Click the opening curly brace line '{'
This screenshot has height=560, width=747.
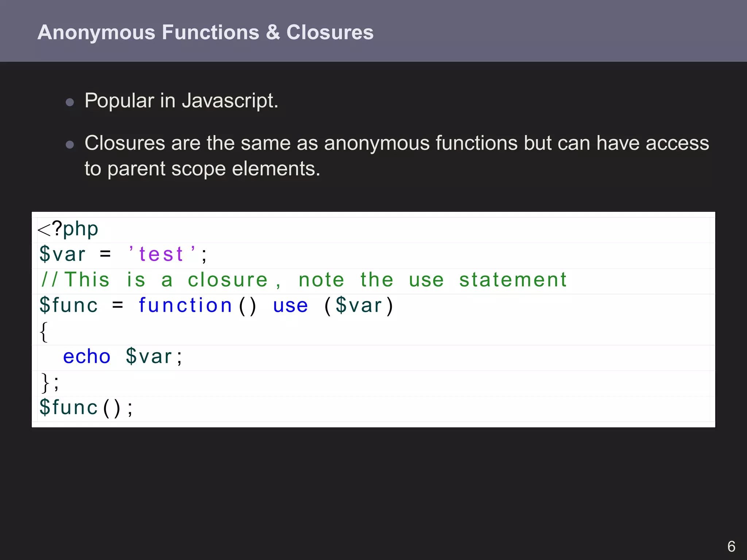[43, 332]
